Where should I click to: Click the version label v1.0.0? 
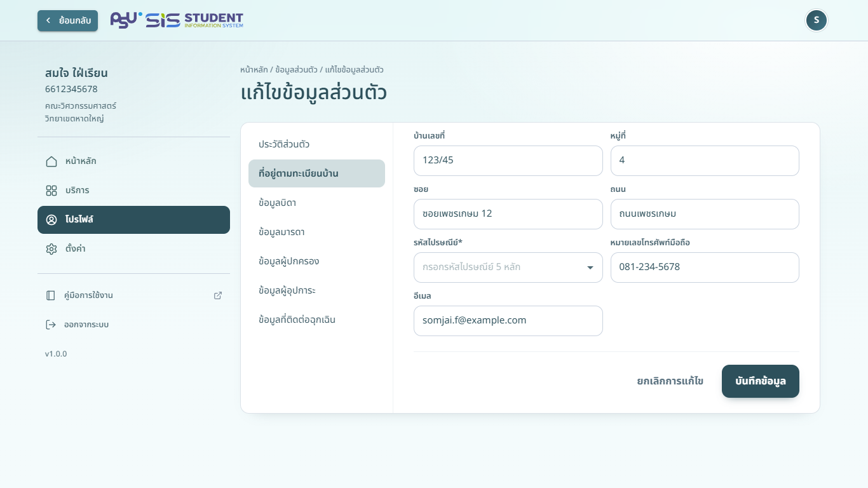click(x=56, y=354)
